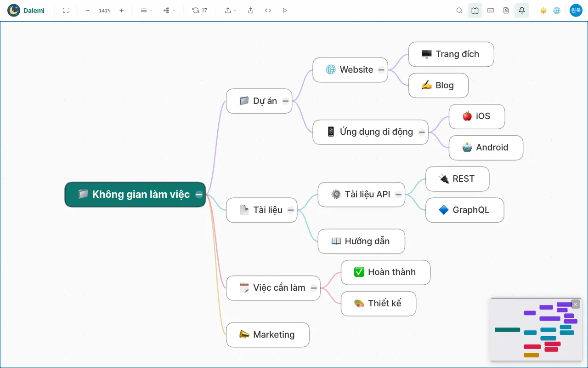Select the Trang đích node
588x368 pixels.
(451, 54)
